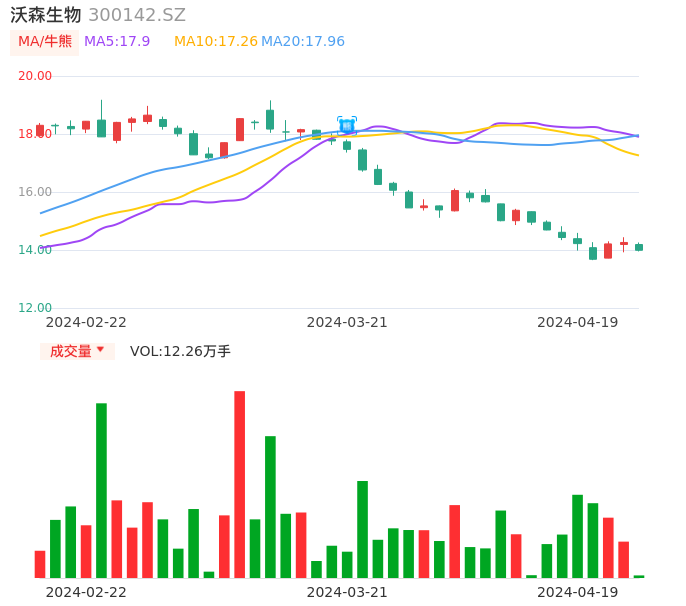The image size is (686, 606).
Task: Click the VOL:12.26万手 volume readout
Action: [180, 351]
